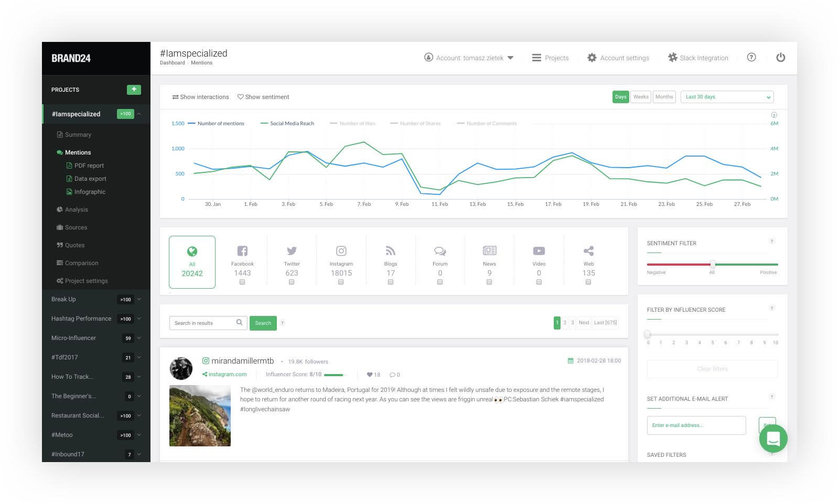Image resolution: width=839 pixels, height=504 pixels.
Task: Click the logout power icon
Action: pyautogui.click(x=781, y=58)
